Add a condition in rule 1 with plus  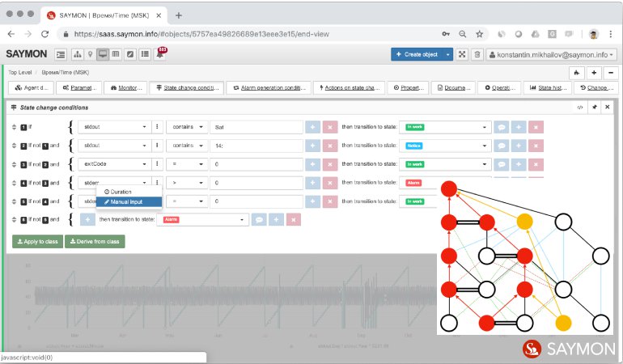point(312,127)
